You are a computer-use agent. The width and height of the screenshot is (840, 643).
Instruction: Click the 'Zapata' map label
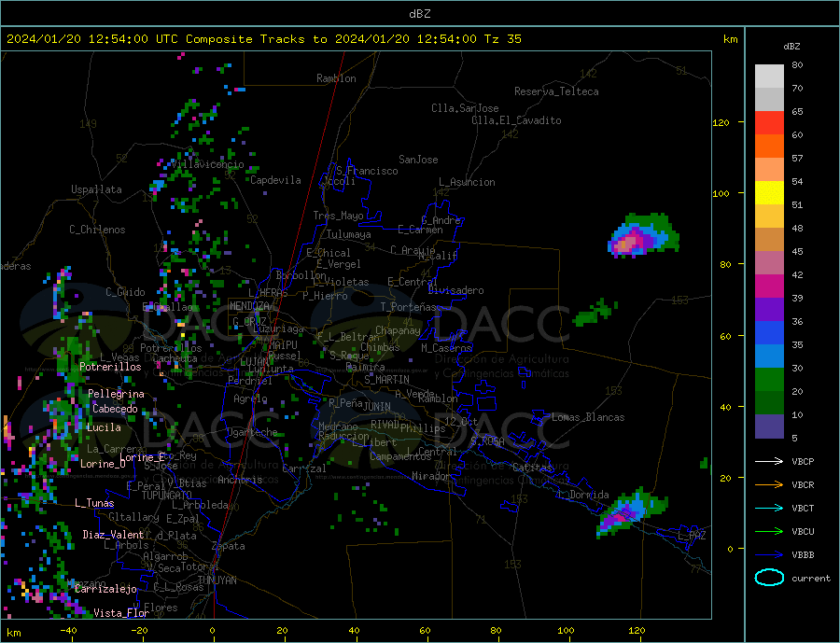(x=229, y=547)
